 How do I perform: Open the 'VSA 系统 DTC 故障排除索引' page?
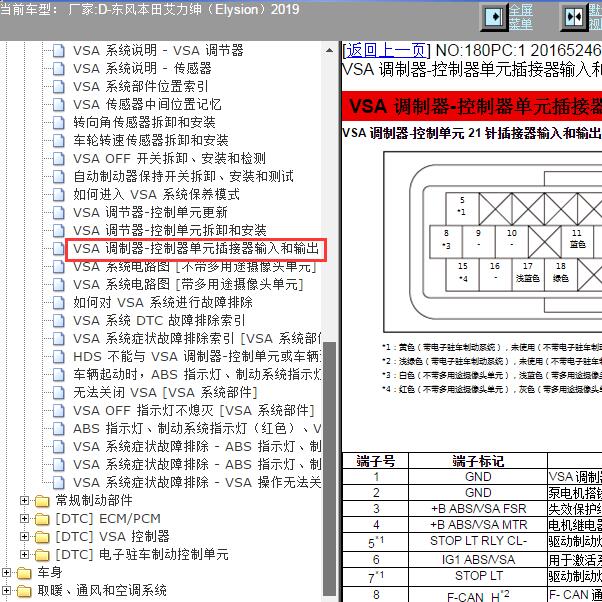(x=159, y=321)
